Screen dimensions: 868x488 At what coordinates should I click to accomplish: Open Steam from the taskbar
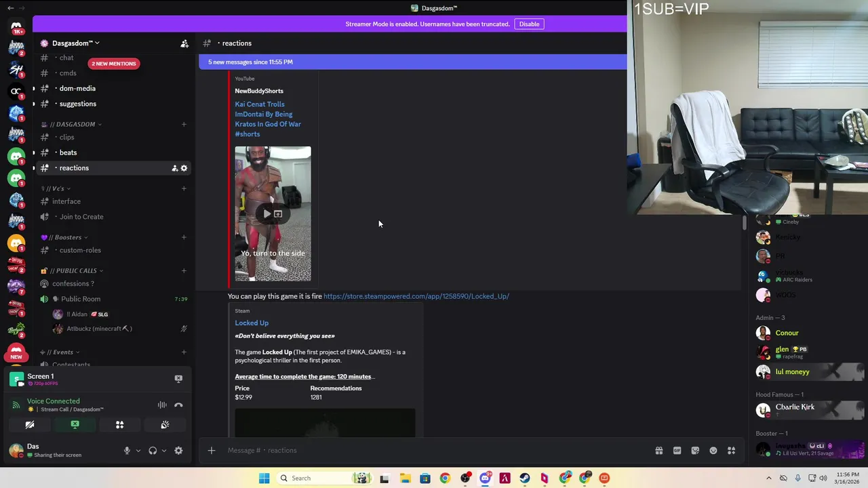click(525, 478)
